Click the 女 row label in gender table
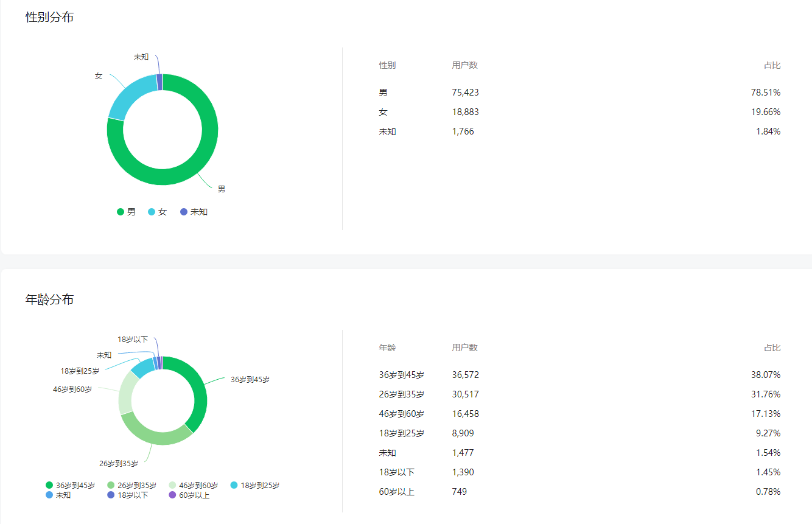The image size is (812, 524). (x=383, y=112)
